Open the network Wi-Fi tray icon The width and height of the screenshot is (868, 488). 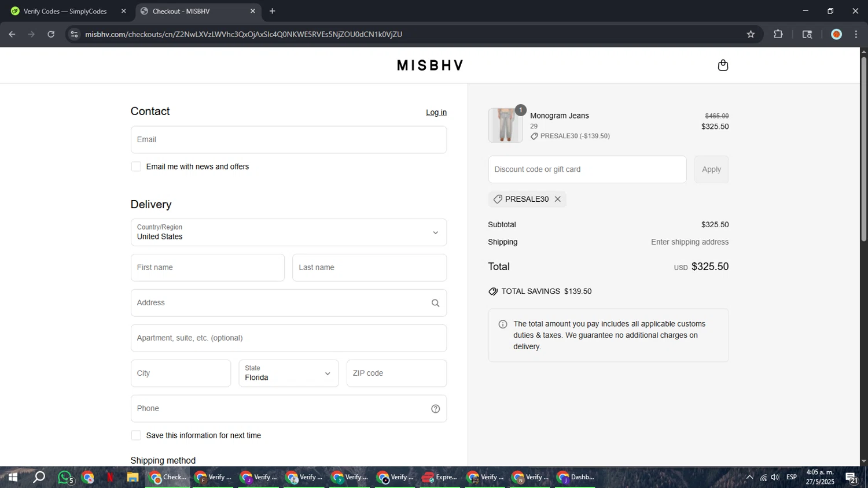pos(763,477)
